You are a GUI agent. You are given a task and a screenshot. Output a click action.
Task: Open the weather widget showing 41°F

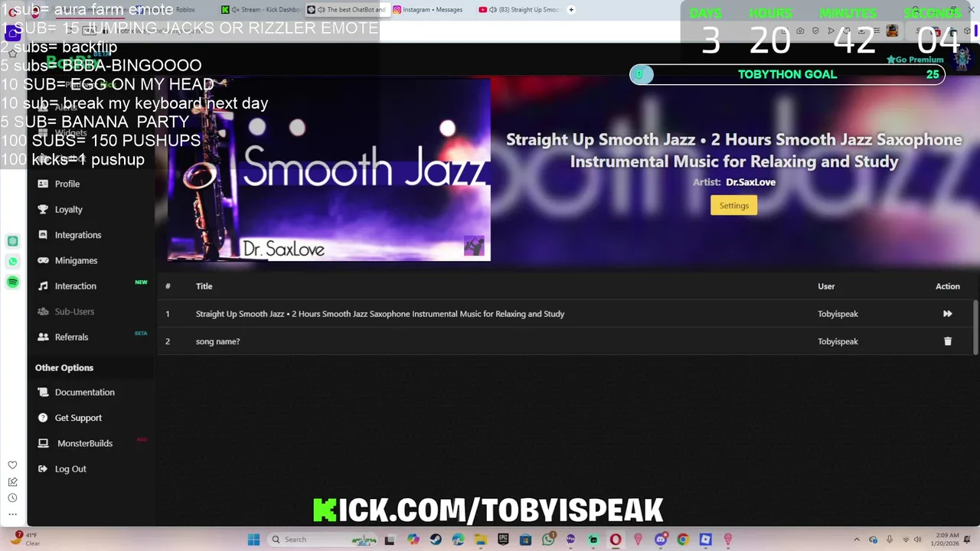coord(25,540)
